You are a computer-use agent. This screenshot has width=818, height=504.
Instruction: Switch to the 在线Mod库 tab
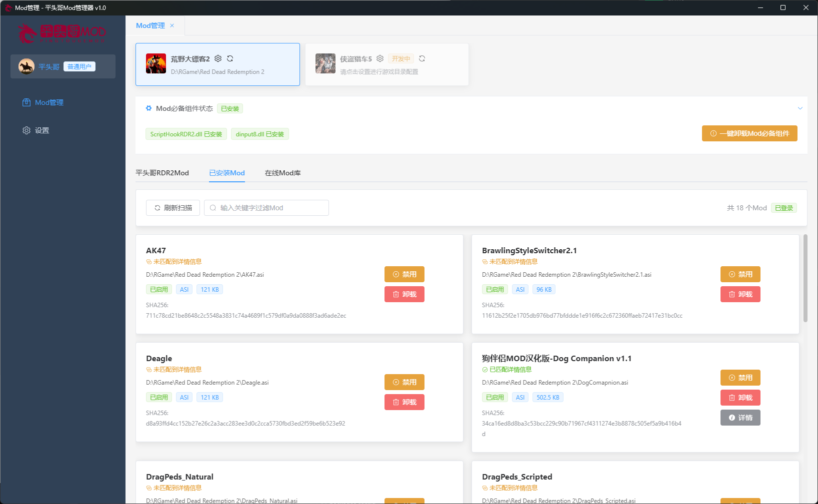pyautogui.click(x=282, y=173)
